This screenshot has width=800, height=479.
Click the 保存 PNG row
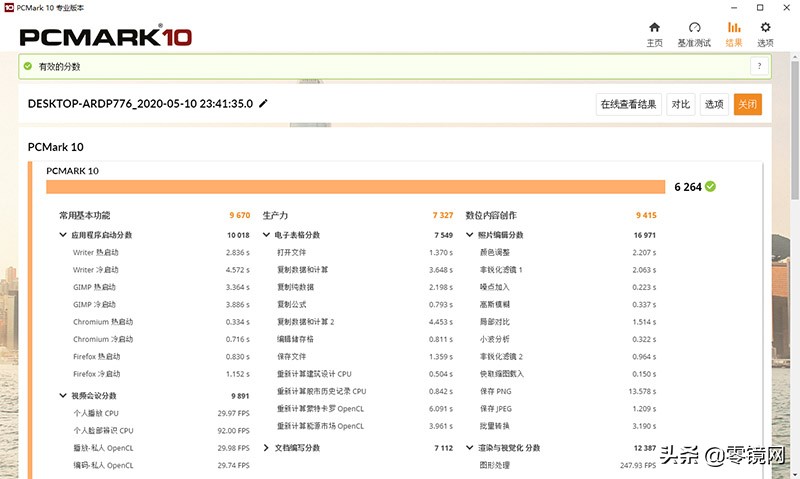(568, 391)
